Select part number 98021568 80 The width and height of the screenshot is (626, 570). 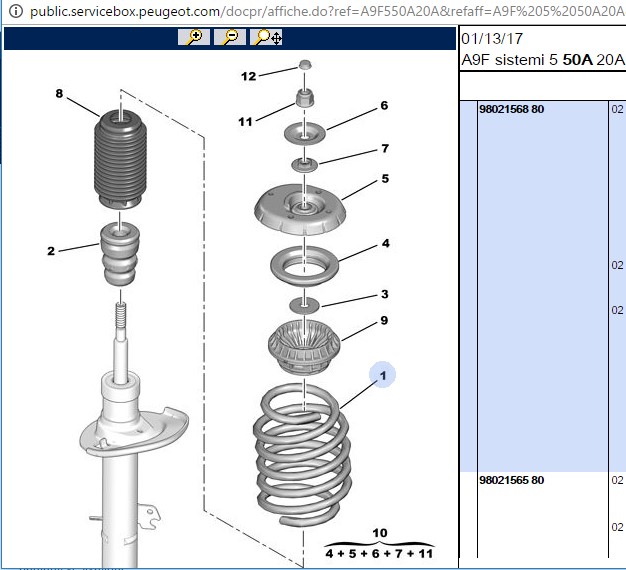(511, 109)
